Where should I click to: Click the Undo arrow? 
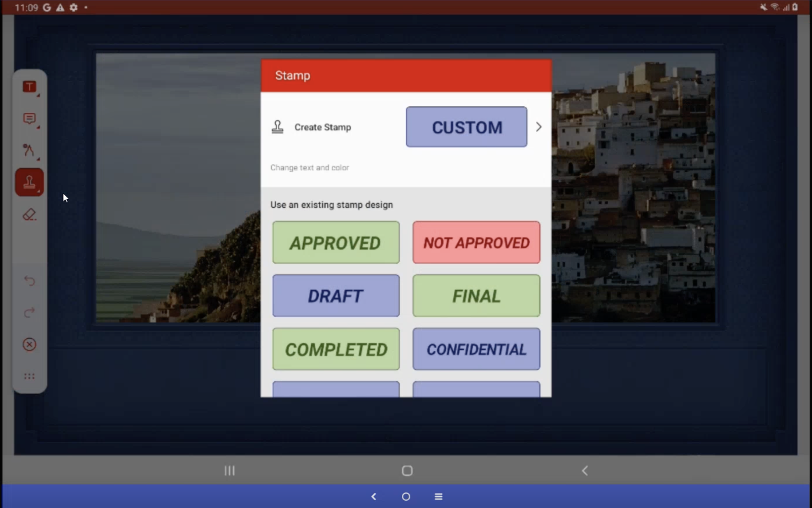coord(30,281)
